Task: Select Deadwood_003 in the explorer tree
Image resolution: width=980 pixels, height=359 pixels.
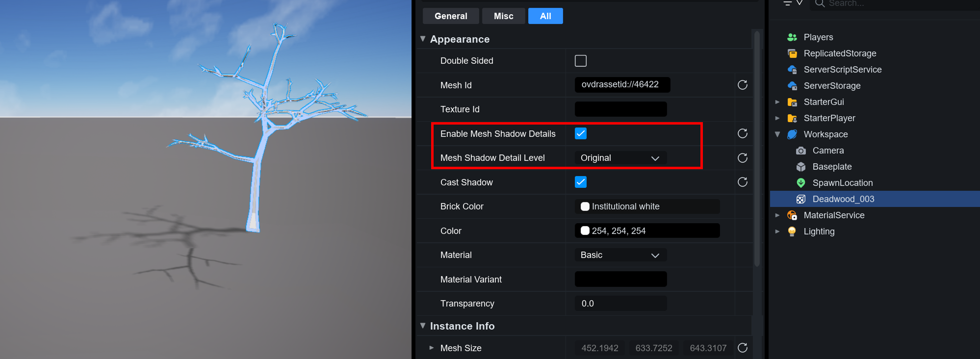Action: (x=843, y=199)
